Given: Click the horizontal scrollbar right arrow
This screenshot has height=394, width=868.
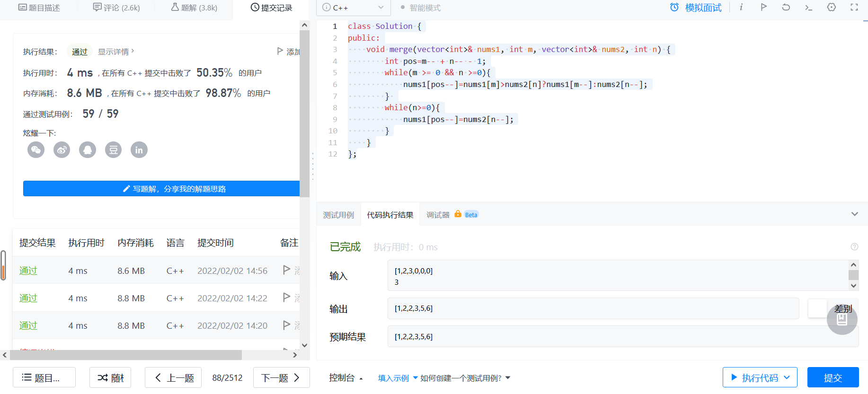Looking at the screenshot, I should pos(295,355).
